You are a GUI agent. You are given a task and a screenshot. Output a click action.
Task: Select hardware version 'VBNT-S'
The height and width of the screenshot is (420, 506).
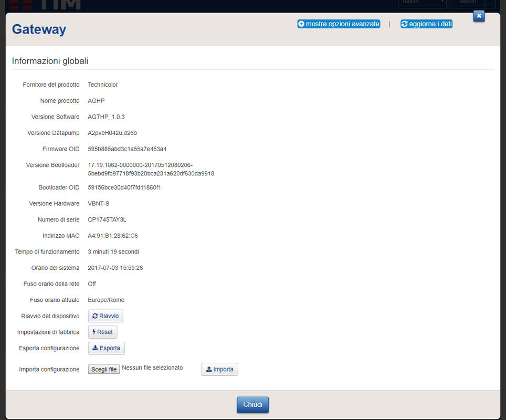pos(99,204)
